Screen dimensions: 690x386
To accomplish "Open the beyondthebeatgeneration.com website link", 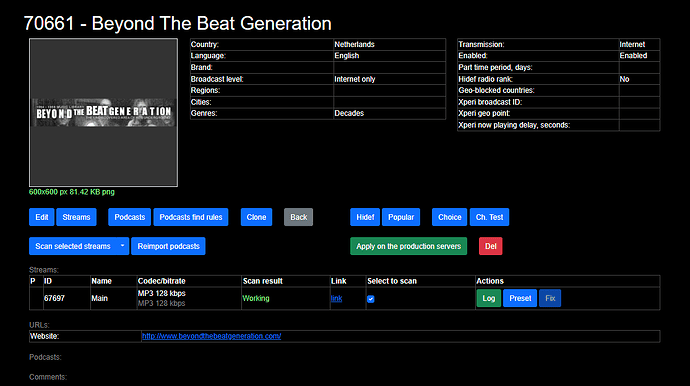I will coord(211,336).
